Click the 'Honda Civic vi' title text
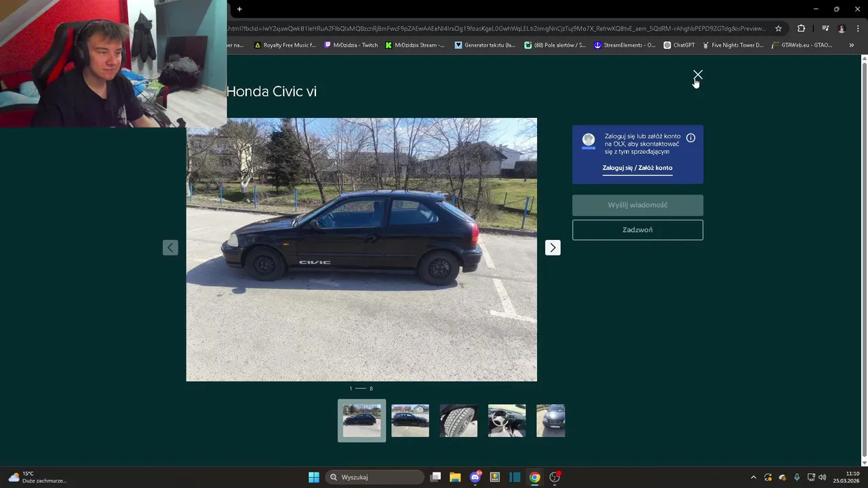This screenshot has width=868, height=488. tap(271, 91)
